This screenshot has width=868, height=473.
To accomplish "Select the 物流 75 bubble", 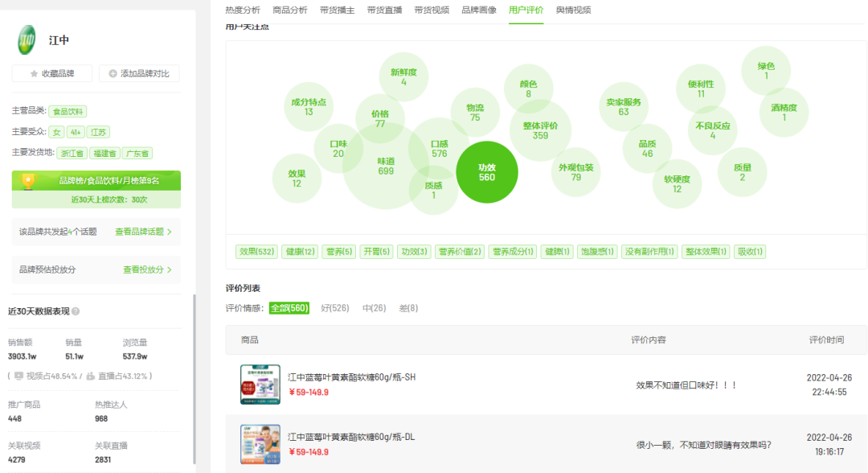I will 475,113.
